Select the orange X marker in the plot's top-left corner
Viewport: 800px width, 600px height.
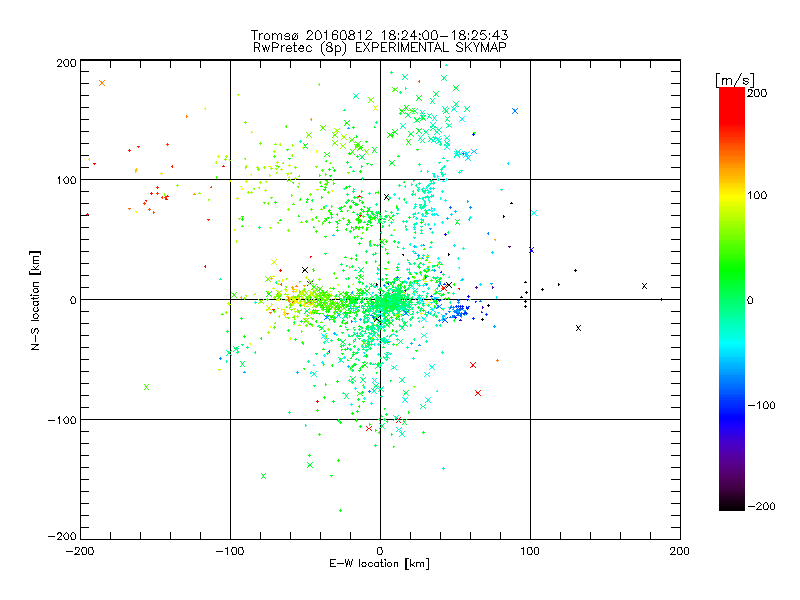(102, 83)
